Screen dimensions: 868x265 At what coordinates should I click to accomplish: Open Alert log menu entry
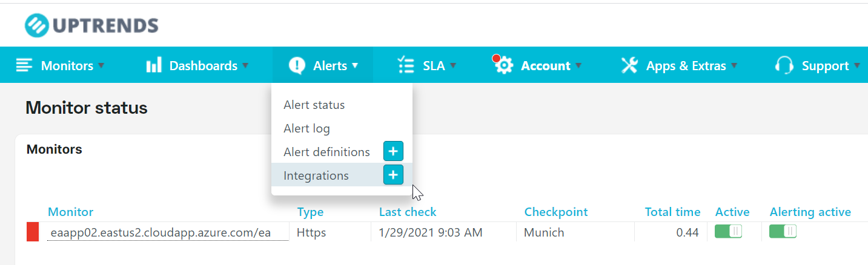pyautogui.click(x=306, y=128)
